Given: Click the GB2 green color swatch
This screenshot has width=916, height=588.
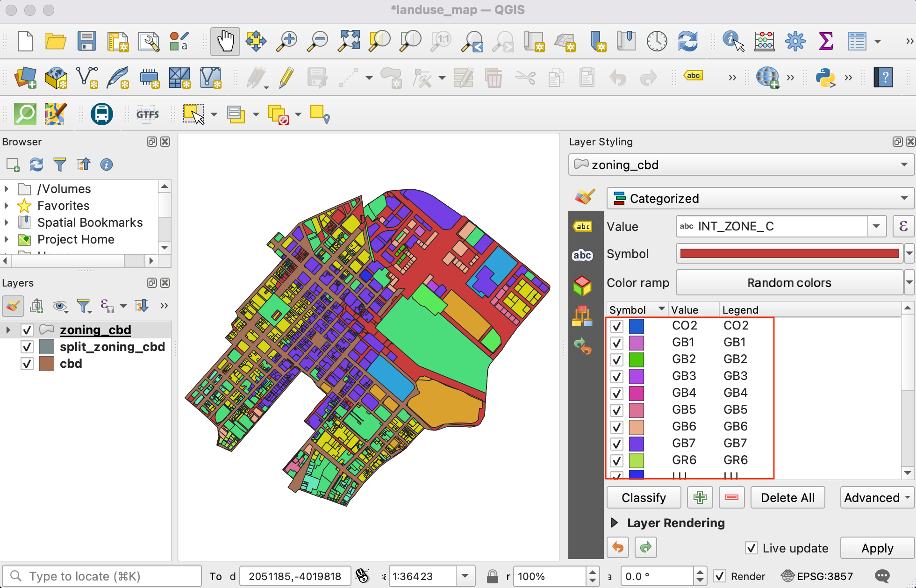Looking at the screenshot, I should click(x=636, y=359).
